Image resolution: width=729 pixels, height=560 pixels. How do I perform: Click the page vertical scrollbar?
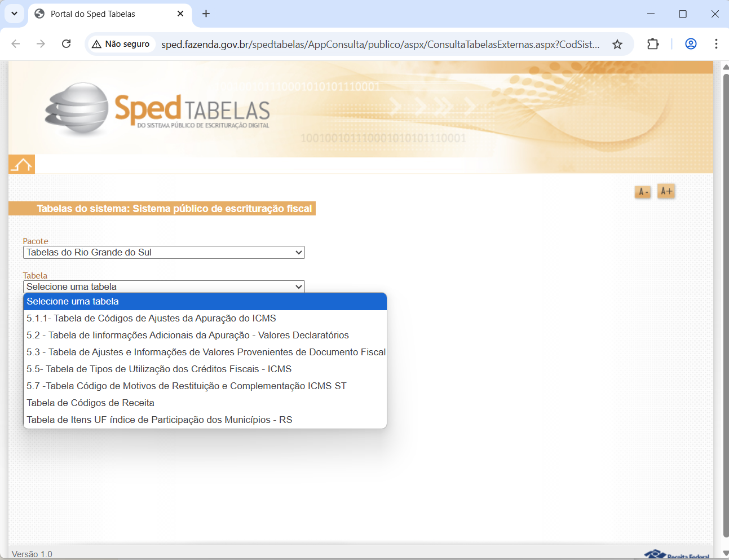726,305
